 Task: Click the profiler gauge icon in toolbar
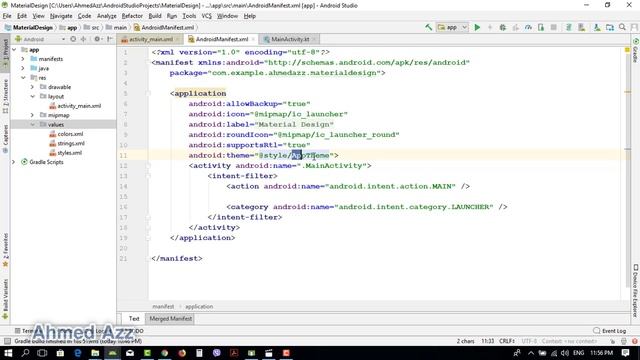tap(528, 27)
